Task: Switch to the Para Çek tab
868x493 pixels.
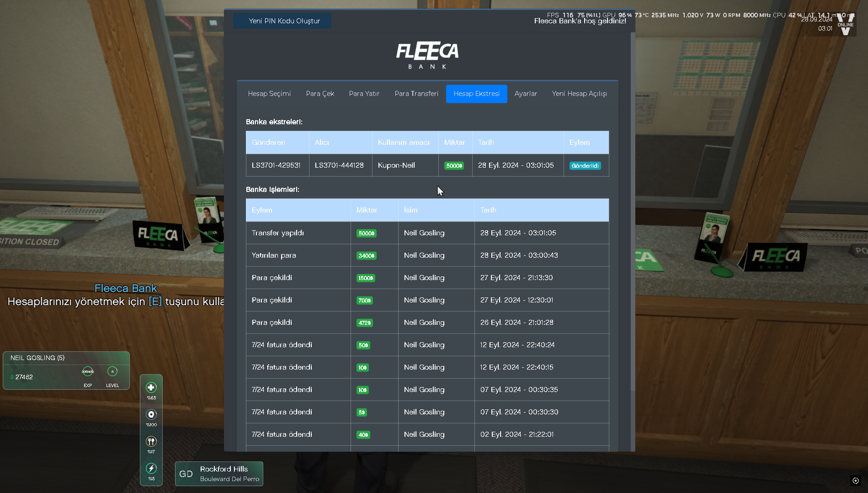Action: (320, 94)
